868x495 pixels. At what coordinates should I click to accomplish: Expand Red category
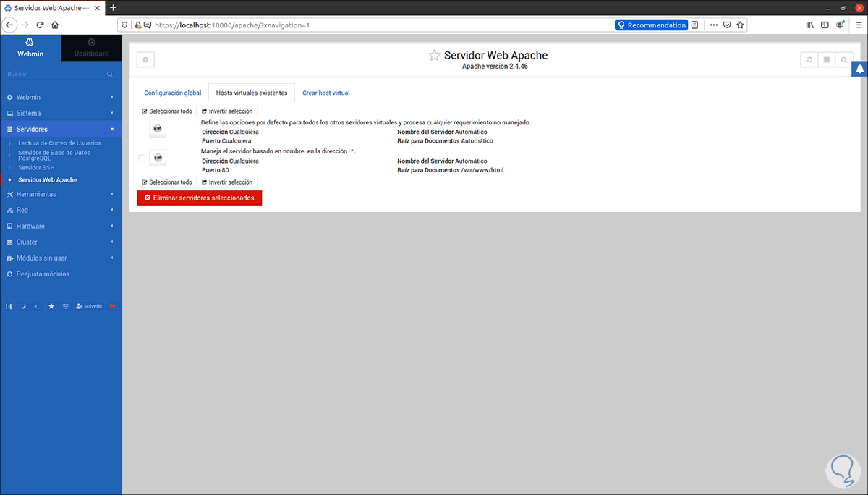pyautogui.click(x=61, y=210)
